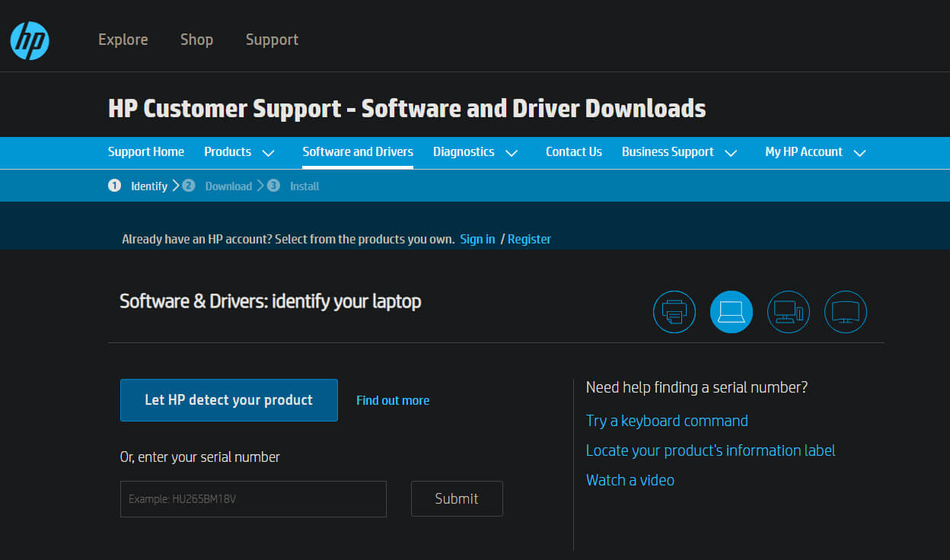Viewport: 950px width, 560px height.
Task: Click the HP logo icon
Action: (30, 40)
